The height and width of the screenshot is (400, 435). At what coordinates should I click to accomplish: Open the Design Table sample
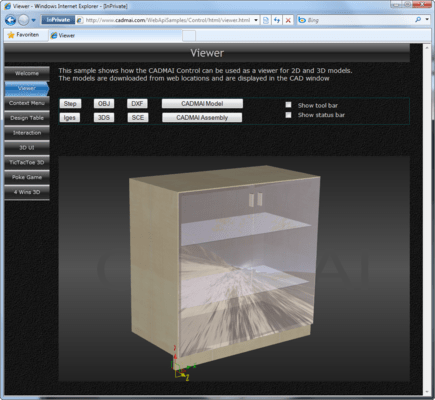click(27, 118)
